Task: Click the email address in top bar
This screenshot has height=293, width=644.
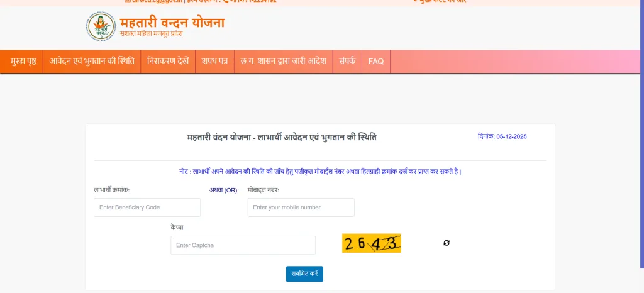Action: (153, 1)
